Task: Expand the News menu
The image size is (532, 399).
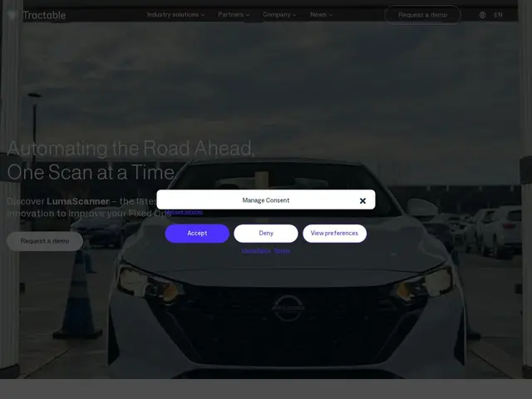Action: point(321,15)
